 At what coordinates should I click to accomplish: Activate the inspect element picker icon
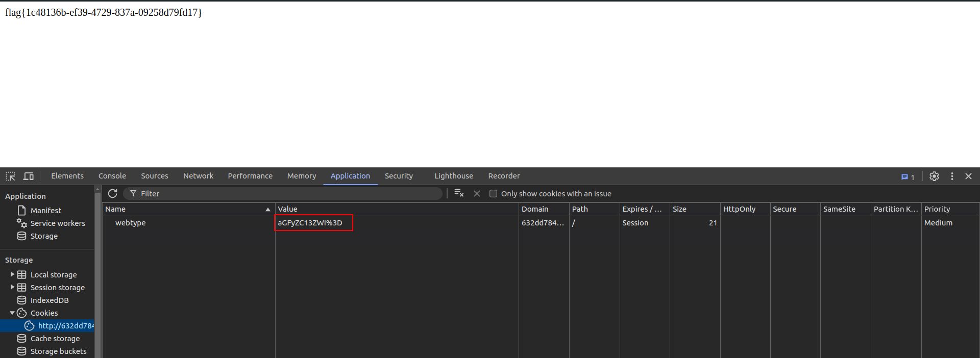tap(10, 176)
